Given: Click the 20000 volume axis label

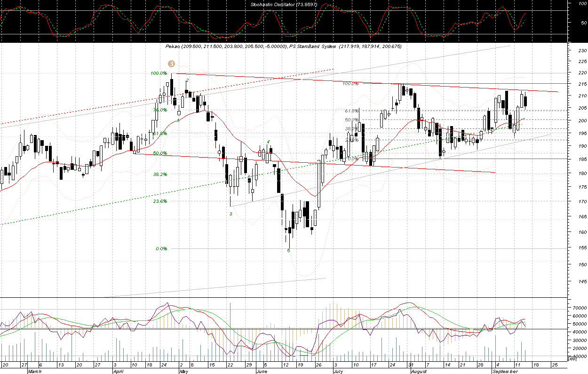Looking at the screenshot, I should point(580,348).
